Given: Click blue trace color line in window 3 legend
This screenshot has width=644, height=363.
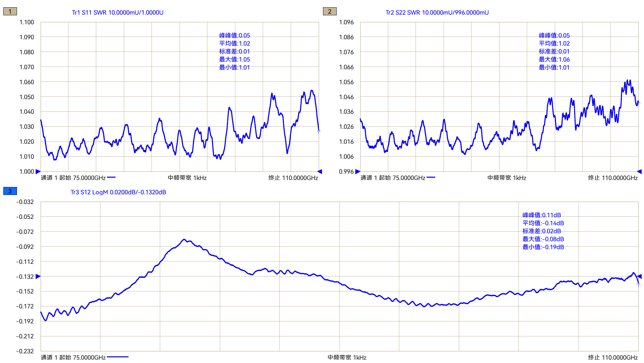Looking at the screenshot, I should 118,357.
